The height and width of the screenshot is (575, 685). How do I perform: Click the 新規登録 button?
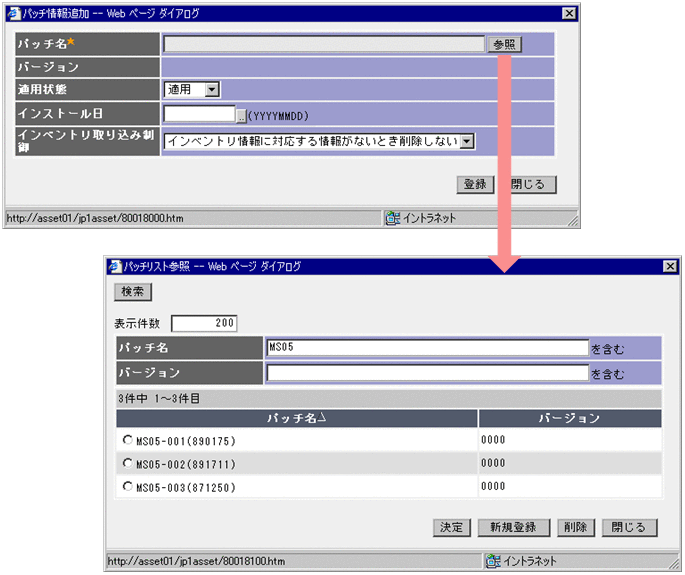tap(514, 527)
